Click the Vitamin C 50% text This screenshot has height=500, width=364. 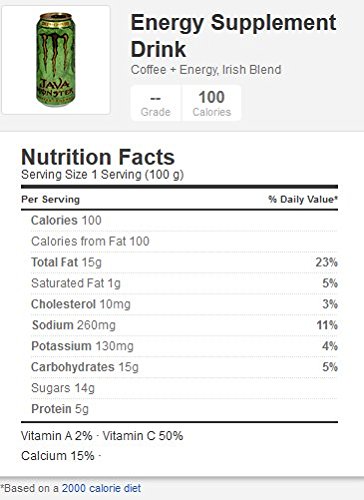click(143, 436)
